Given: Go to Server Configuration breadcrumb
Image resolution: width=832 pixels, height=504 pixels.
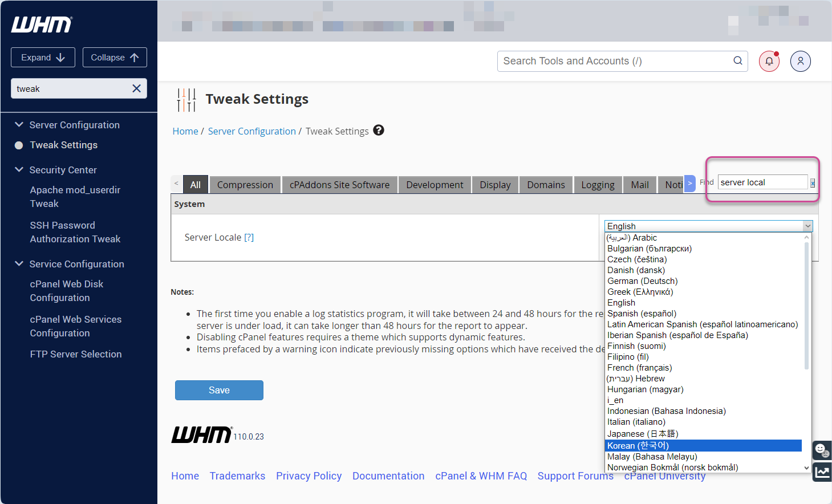Looking at the screenshot, I should coord(252,131).
